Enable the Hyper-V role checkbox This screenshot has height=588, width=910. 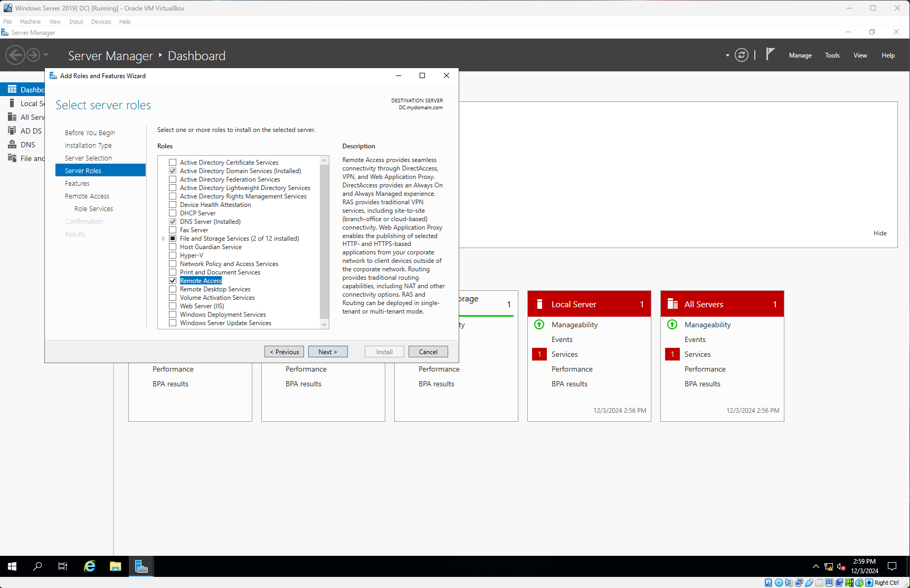(x=173, y=255)
